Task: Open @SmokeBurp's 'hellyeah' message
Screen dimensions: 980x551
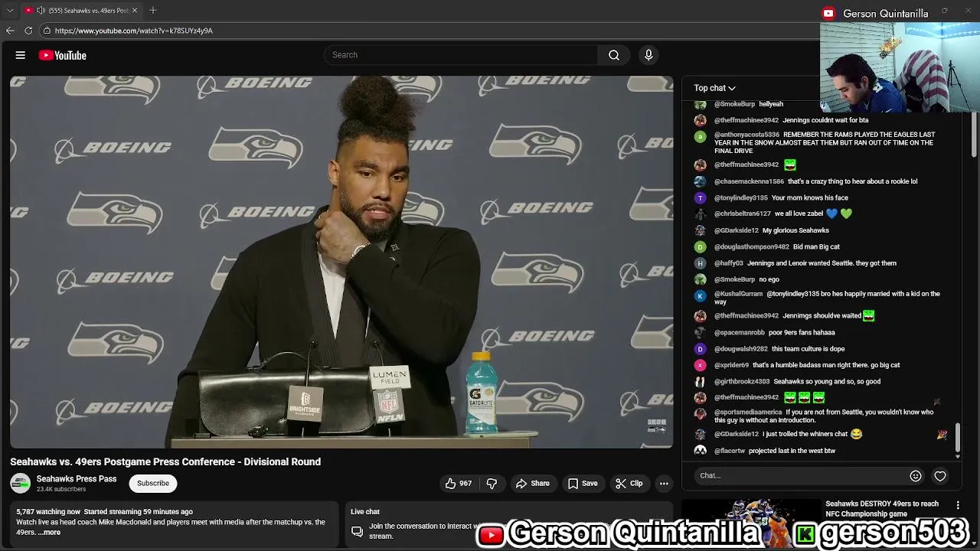Action: tap(771, 104)
